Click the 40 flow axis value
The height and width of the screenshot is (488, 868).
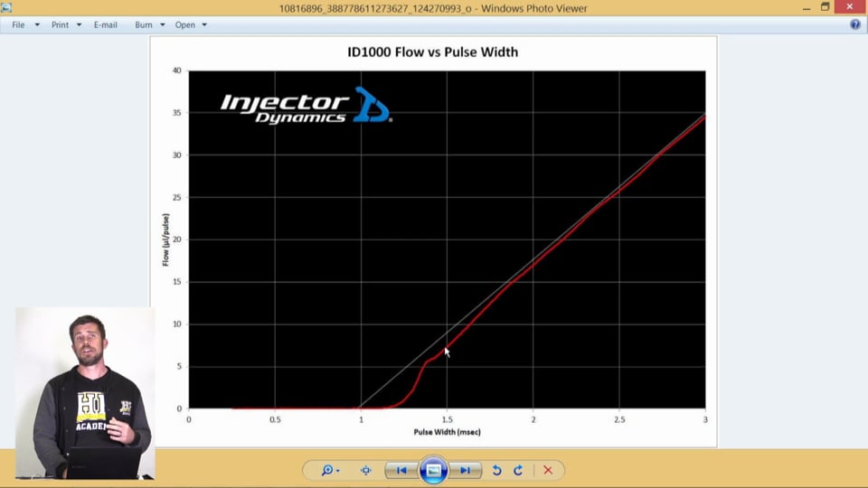177,70
